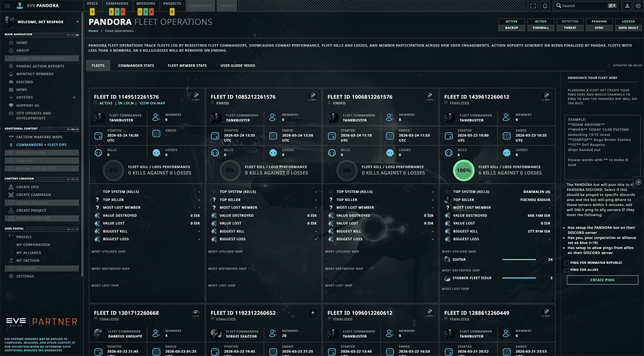Open Site Updates and Developments link
Viewport: 644px width, 356px height.
coord(34,116)
